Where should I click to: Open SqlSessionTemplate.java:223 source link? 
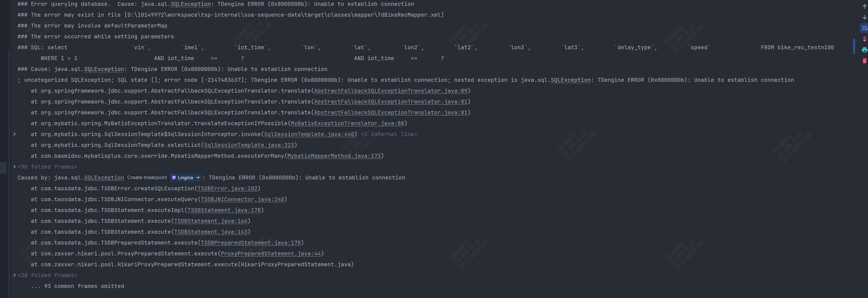pos(249,145)
